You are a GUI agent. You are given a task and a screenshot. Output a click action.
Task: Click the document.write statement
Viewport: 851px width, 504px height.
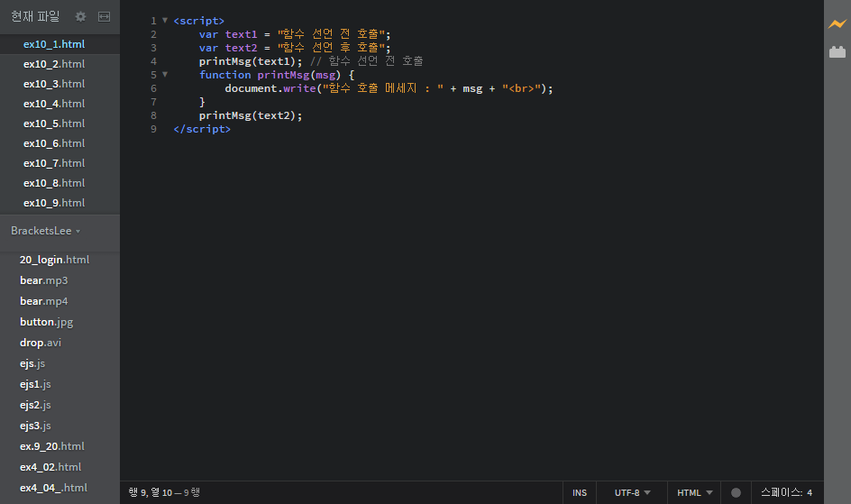[389, 88]
